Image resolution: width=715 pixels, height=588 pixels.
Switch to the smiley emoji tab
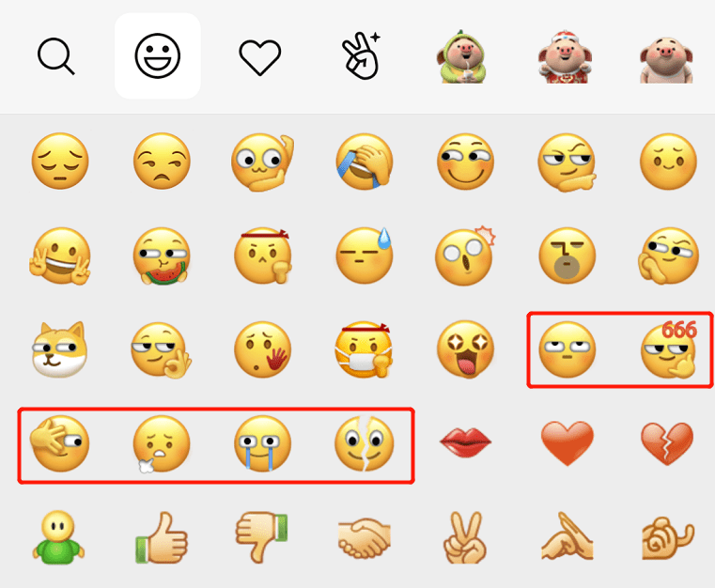[158, 55]
